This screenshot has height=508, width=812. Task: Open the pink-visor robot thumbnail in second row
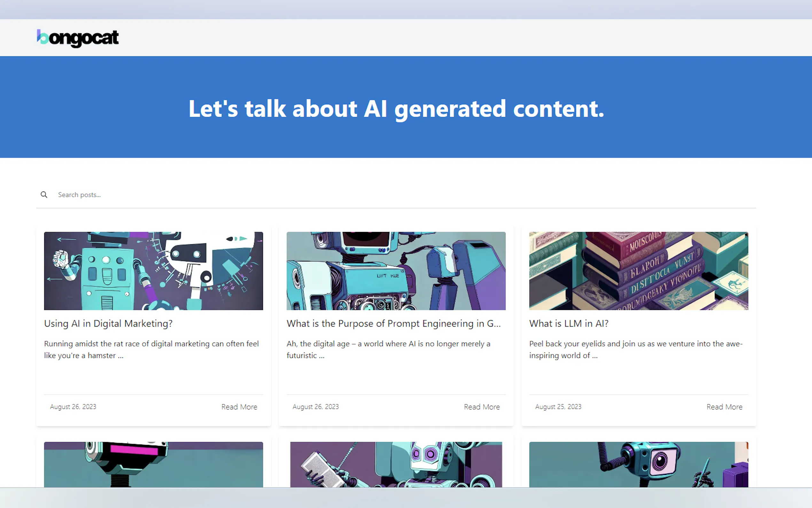(153, 464)
